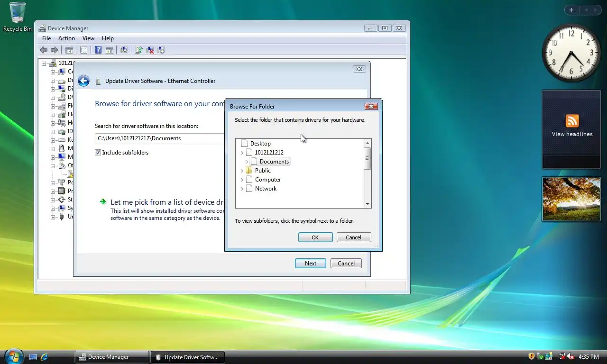Open the View menu

(88, 38)
